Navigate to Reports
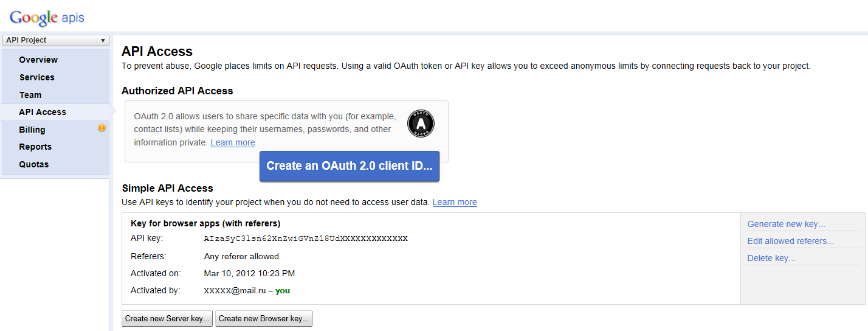Screen dimensions: 868x331 [35, 147]
